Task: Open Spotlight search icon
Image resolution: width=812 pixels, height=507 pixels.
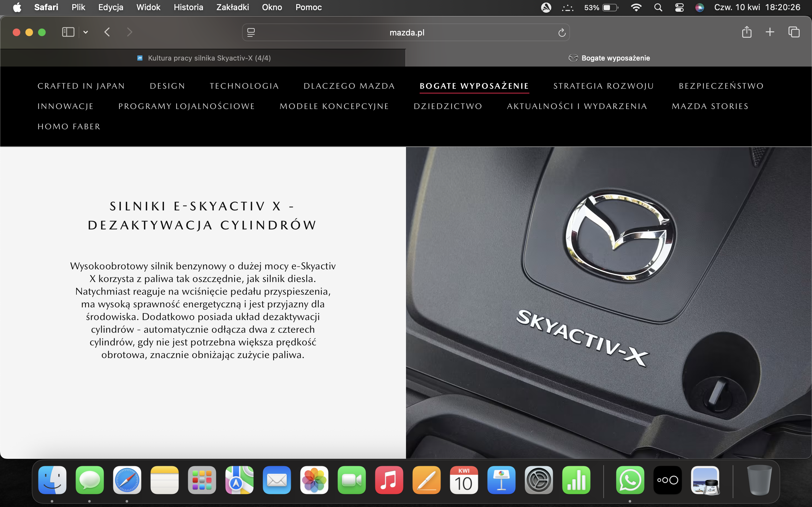Action: [x=658, y=7]
